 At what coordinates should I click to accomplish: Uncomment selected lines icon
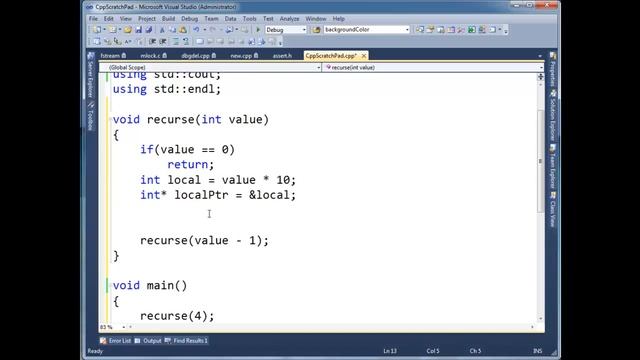click(x=186, y=42)
